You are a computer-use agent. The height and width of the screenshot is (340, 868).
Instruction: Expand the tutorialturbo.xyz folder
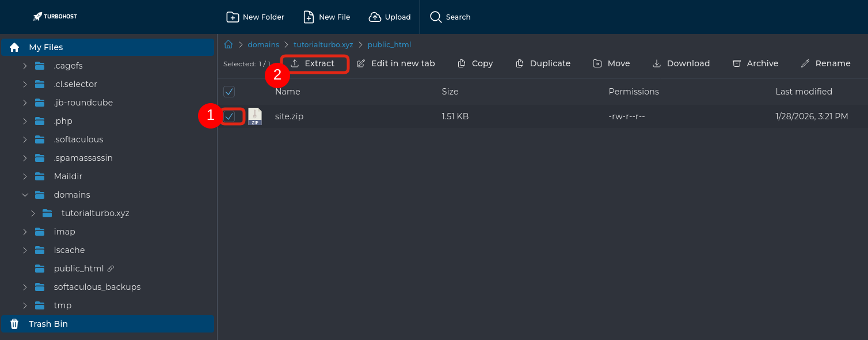32,213
